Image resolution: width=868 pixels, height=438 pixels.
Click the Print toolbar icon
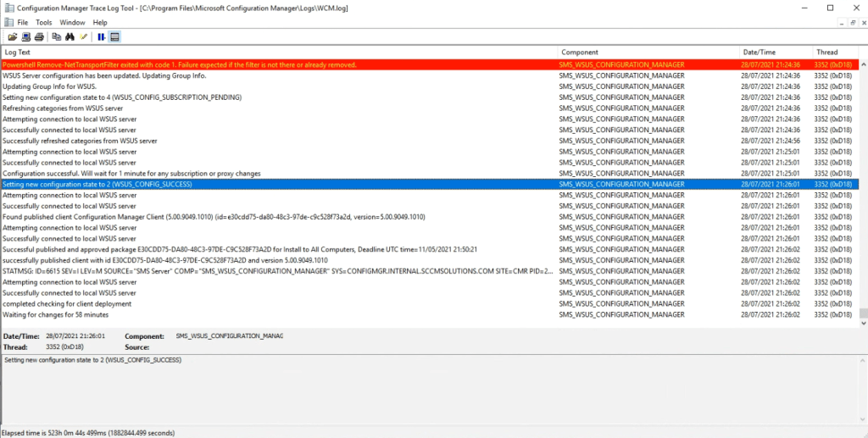[39, 36]
